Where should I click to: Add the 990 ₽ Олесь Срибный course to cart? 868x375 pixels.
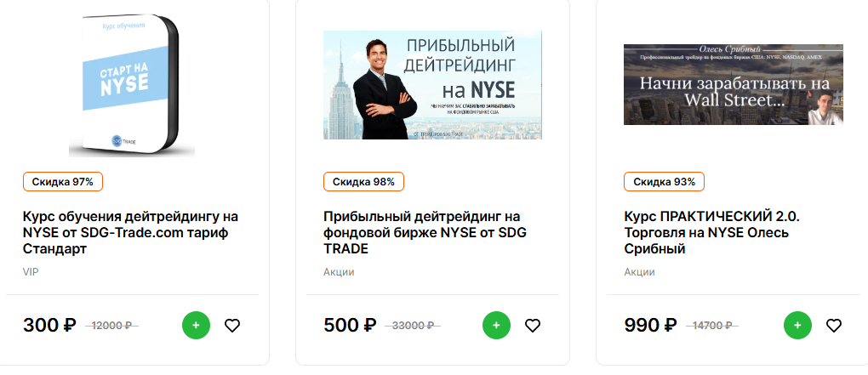[x=797, y=325]
